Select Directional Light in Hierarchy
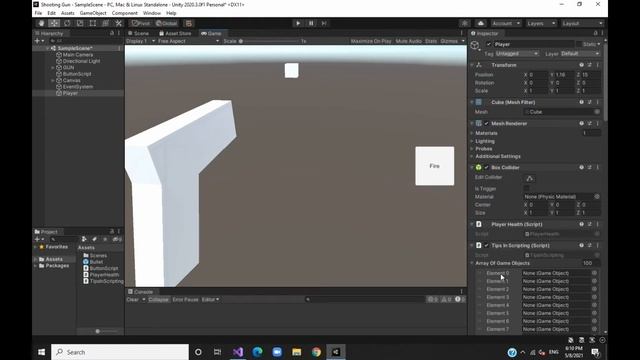 pos(81,61)
